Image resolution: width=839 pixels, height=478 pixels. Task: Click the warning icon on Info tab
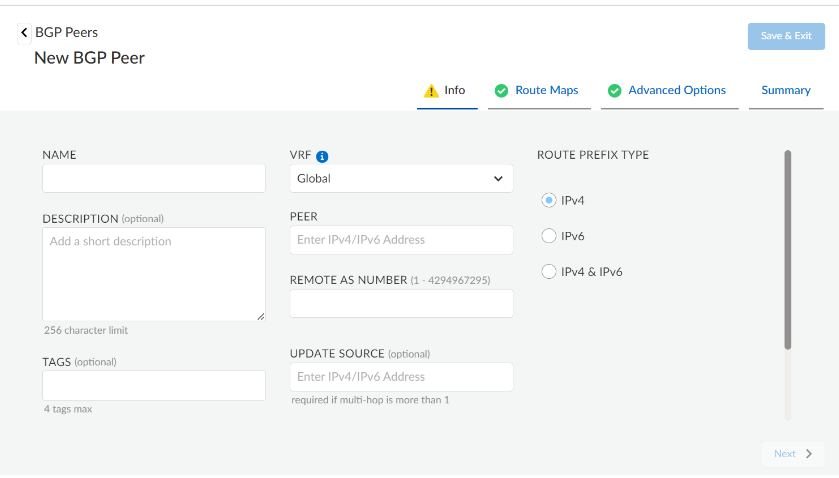tap(431, 91)
